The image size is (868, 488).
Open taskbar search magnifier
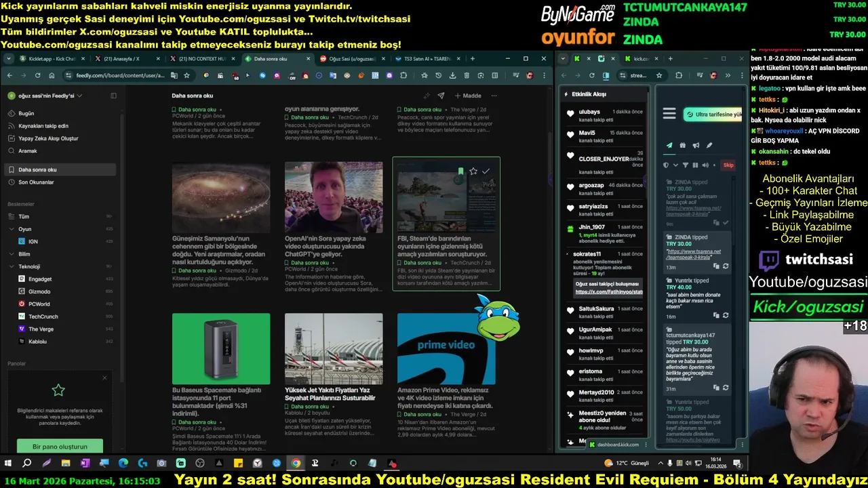coord(27,464)
